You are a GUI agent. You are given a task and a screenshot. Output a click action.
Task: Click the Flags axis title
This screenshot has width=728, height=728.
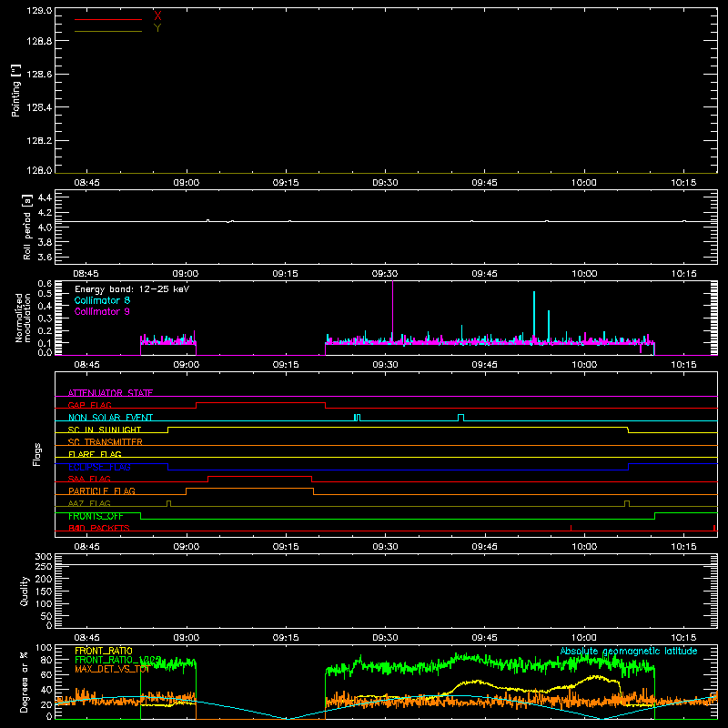click(36, 454)
